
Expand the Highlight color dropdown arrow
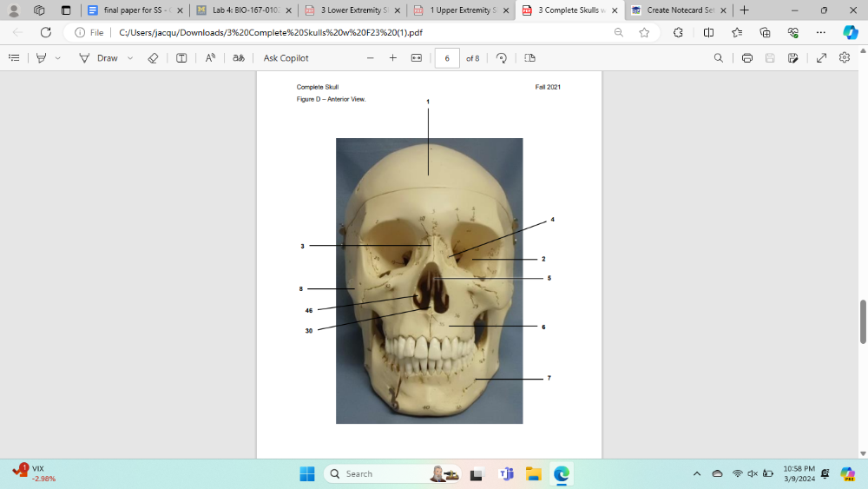58,58
